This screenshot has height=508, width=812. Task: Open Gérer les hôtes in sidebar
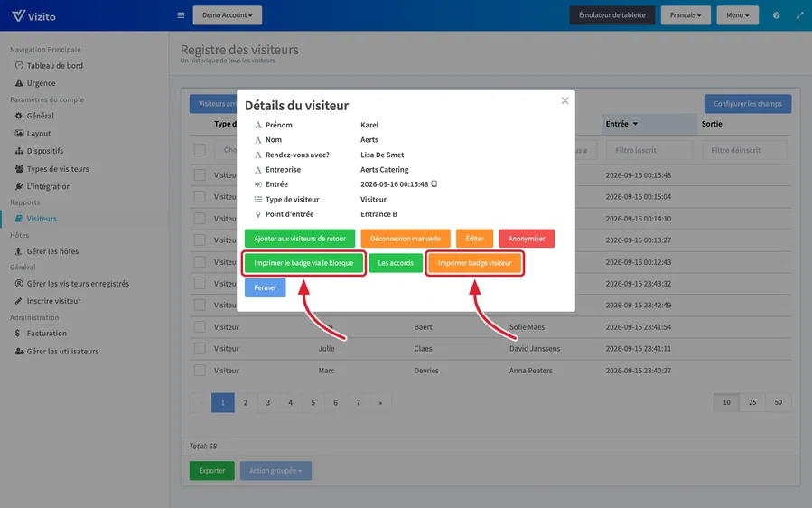(52, 251)
